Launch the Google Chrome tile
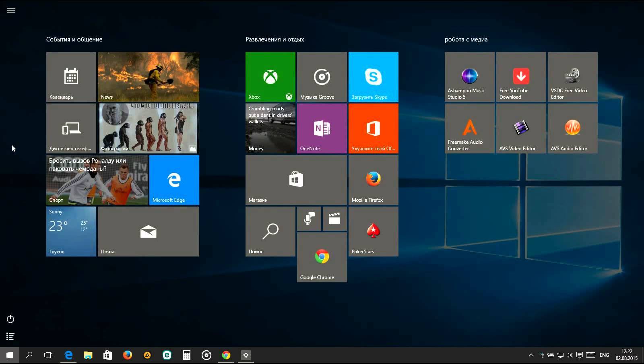 click(x=322, y=257)
